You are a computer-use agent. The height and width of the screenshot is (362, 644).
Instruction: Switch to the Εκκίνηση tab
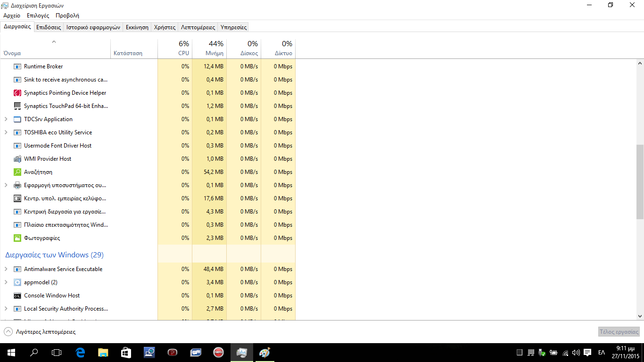(137, 27)
